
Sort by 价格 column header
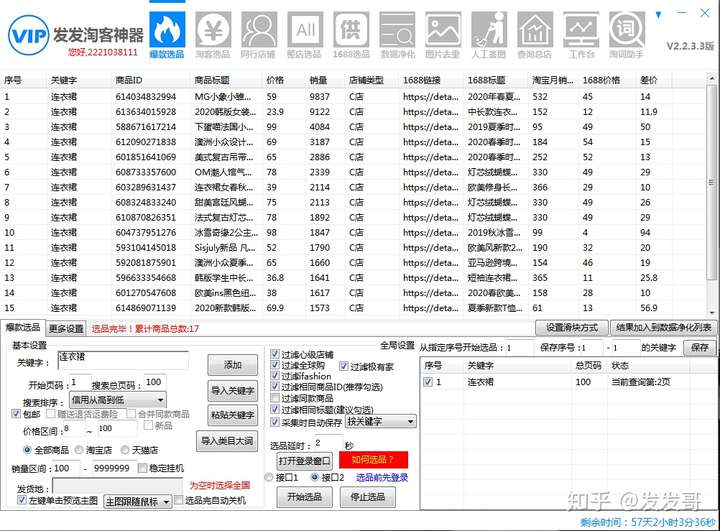(275, 80)
